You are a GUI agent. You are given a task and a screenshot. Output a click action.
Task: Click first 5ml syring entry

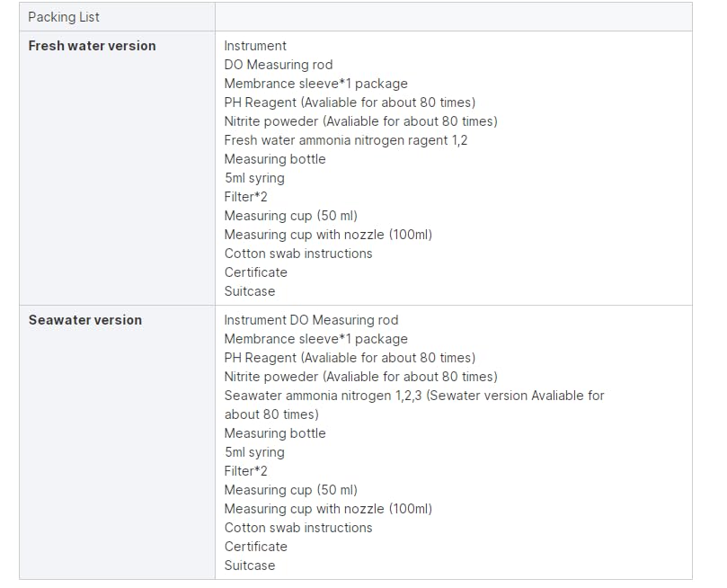tap(254, 178)
